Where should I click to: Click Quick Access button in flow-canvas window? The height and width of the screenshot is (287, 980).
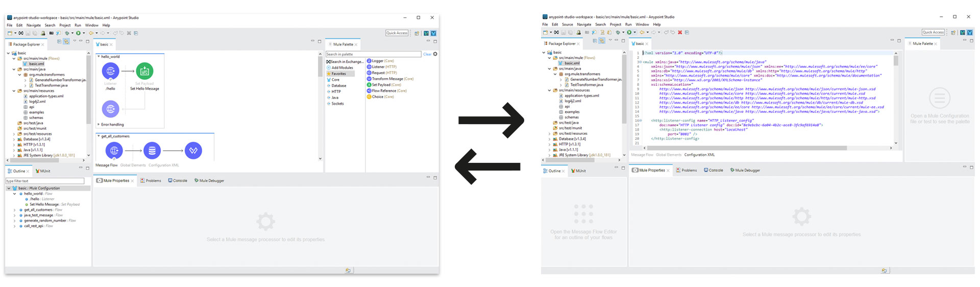(x=397, y=33)
